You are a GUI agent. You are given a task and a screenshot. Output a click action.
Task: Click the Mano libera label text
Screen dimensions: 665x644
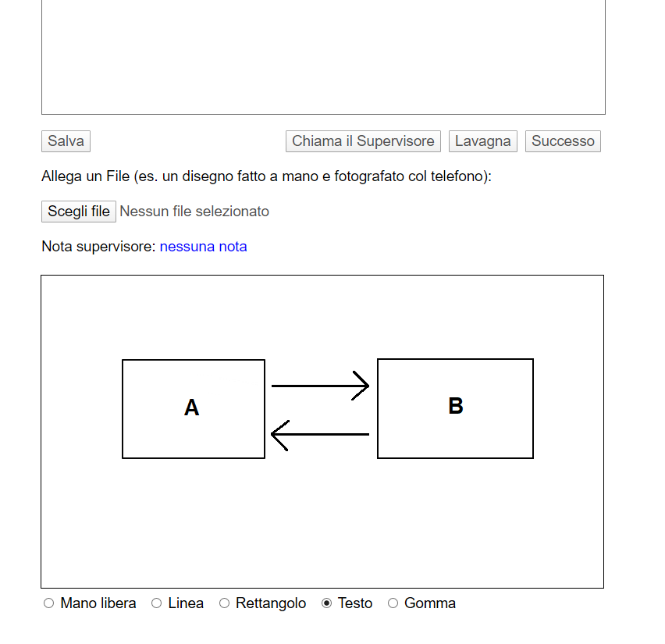tap(98, 603)
